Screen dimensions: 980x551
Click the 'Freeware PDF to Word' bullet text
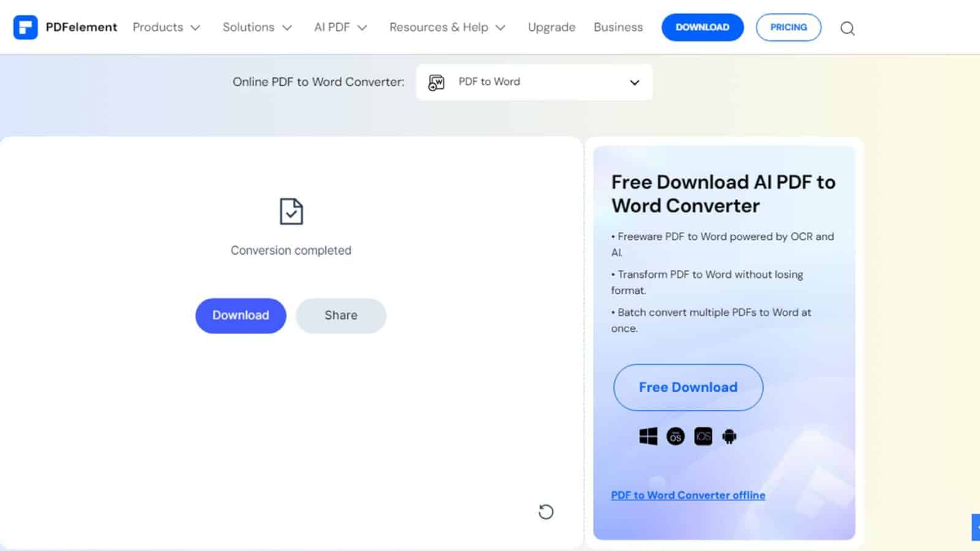coord(722,244)
